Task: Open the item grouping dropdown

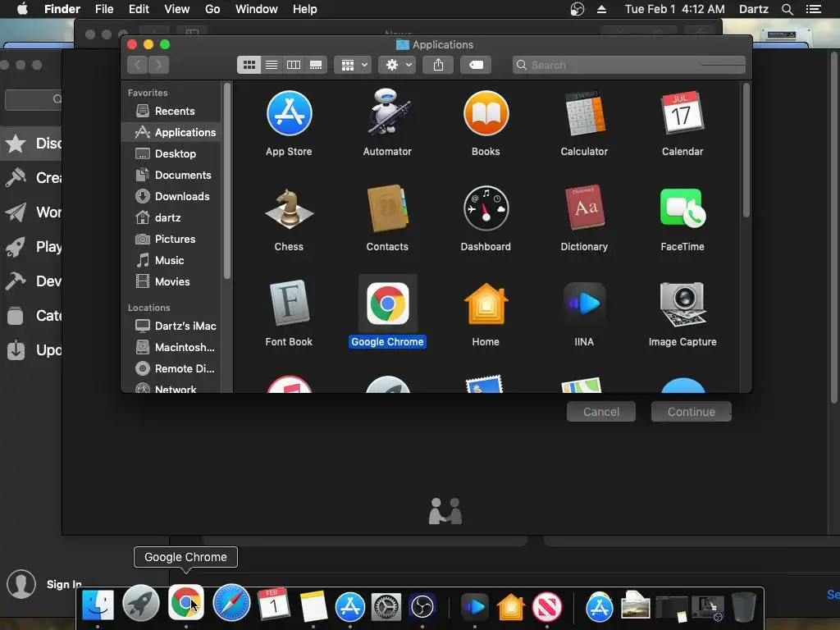Action: (x=353, y=65)
